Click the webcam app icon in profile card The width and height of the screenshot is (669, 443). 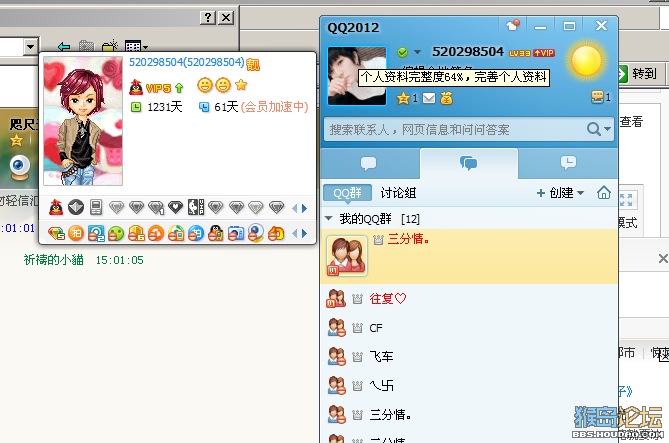[256, 233]
